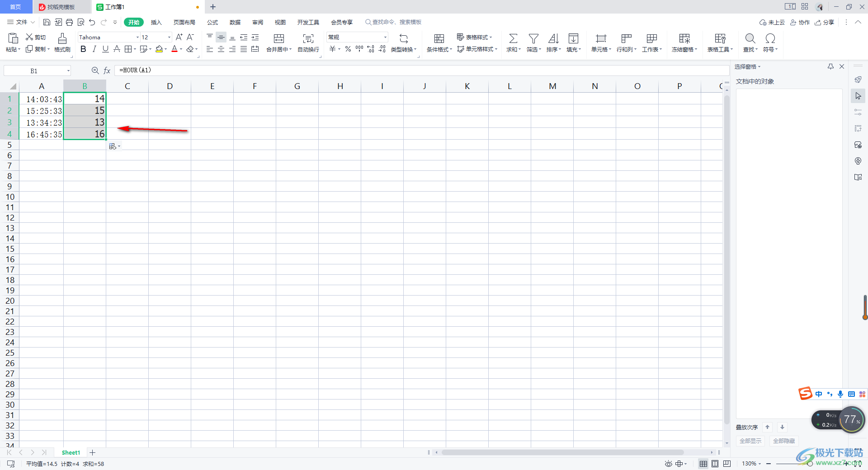Click the Save icon in quick access toolbar
The image size is (868, 470).
(47, 22)
